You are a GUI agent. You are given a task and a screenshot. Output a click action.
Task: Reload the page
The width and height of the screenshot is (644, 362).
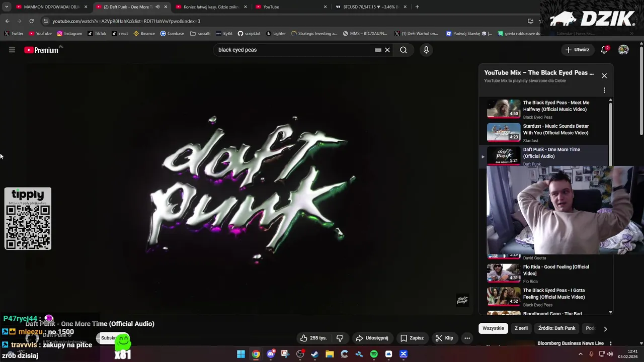[x=31, y=21]
